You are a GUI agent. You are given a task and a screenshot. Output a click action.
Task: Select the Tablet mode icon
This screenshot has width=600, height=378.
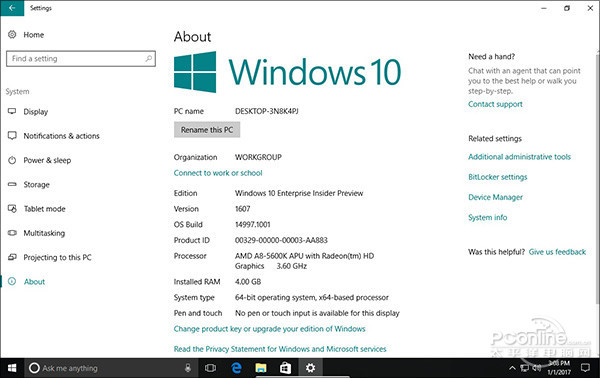[x=12, y=209]
